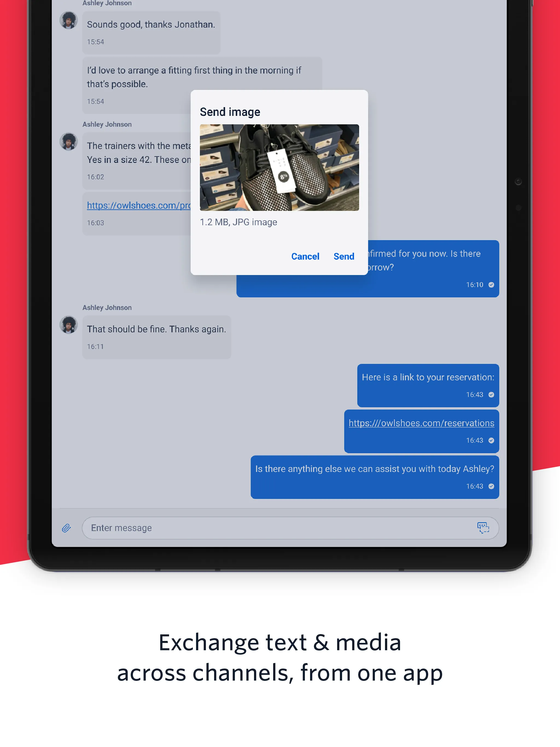Image resolution: width=560 pixels, height=747 pixels.
Task: Click the second Ashley Johnson avatar
Action: (x=69, y=140)
